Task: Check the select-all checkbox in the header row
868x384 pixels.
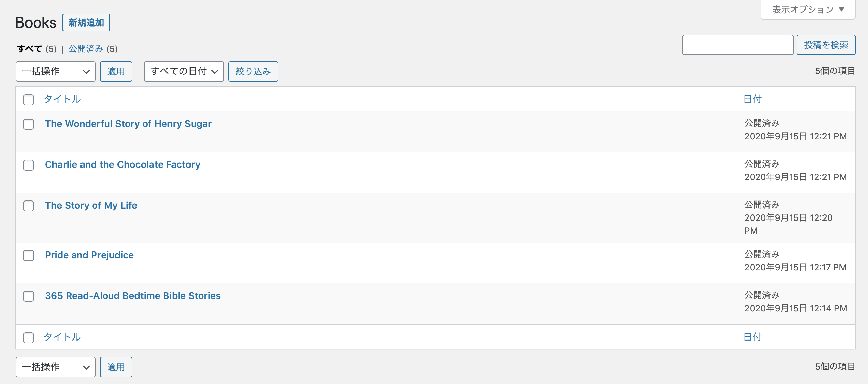Action: tap(29, 100)
